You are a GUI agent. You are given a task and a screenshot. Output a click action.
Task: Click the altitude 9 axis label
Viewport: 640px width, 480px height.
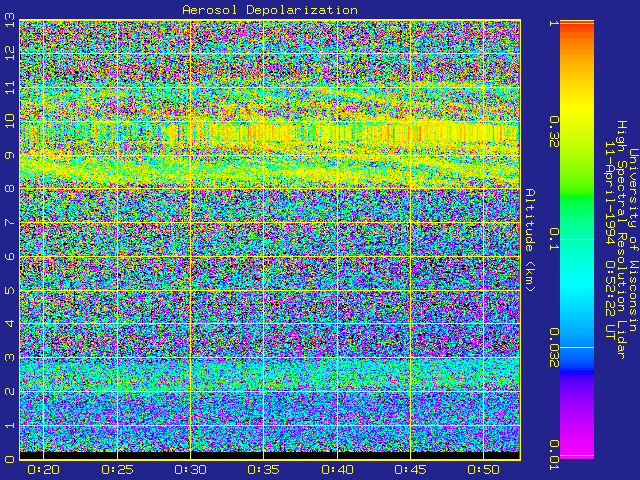pyautogui.click(x=10, y=155)
